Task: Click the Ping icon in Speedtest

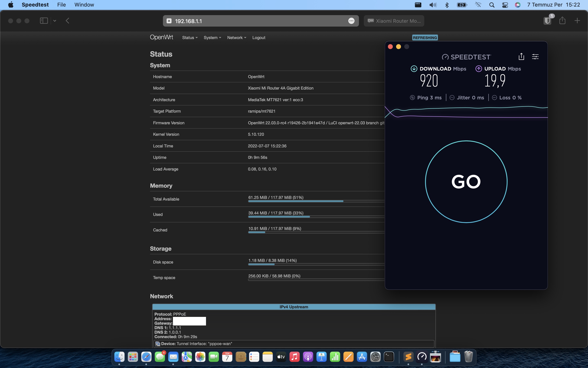Action: pos(412,98)
